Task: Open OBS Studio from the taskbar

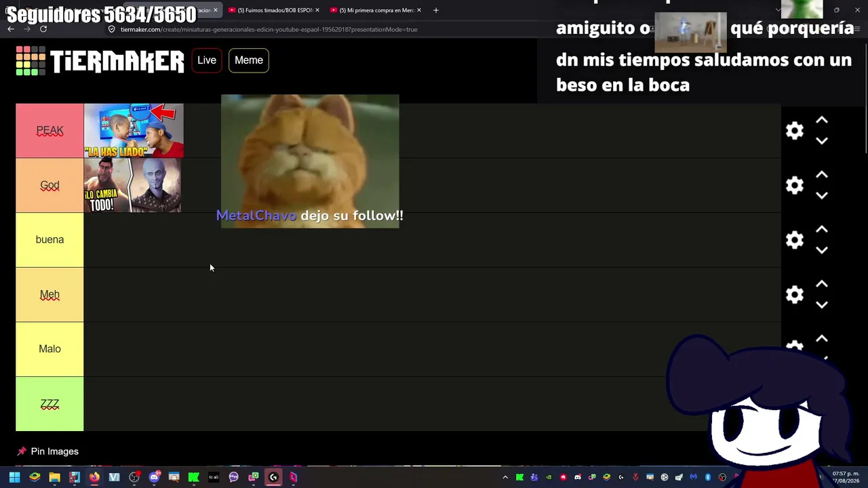Action: pos(134,477)
